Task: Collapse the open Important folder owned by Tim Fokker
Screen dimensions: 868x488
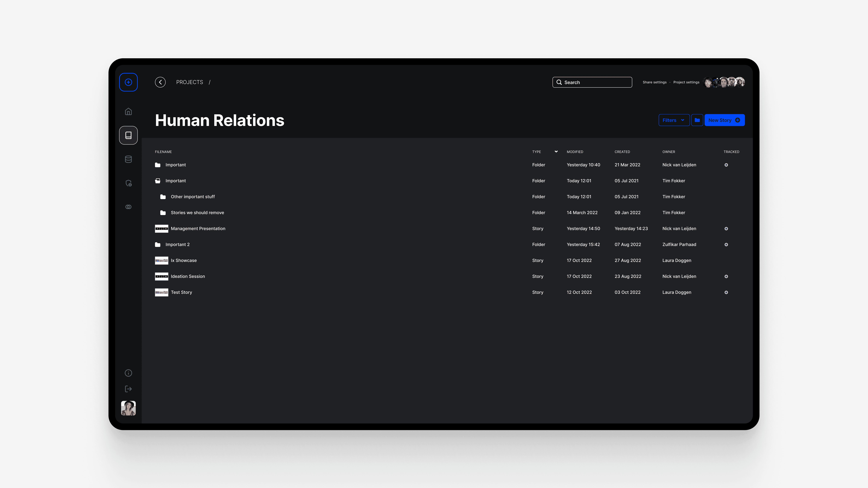Action: (x=158, y=181)
